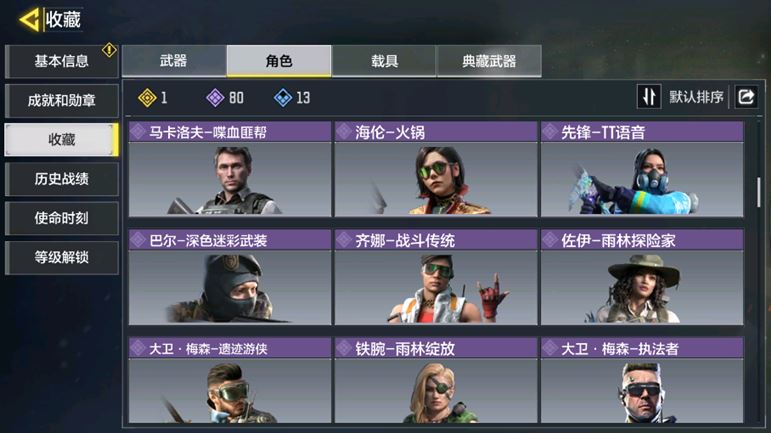Click the vertical scrollbar on the list

tap(759, 193)
